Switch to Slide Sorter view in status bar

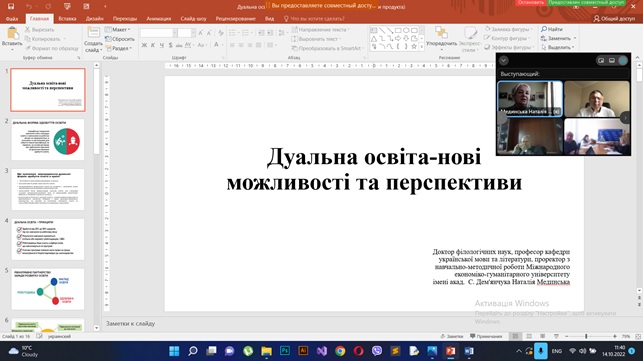tap(529, 336)
